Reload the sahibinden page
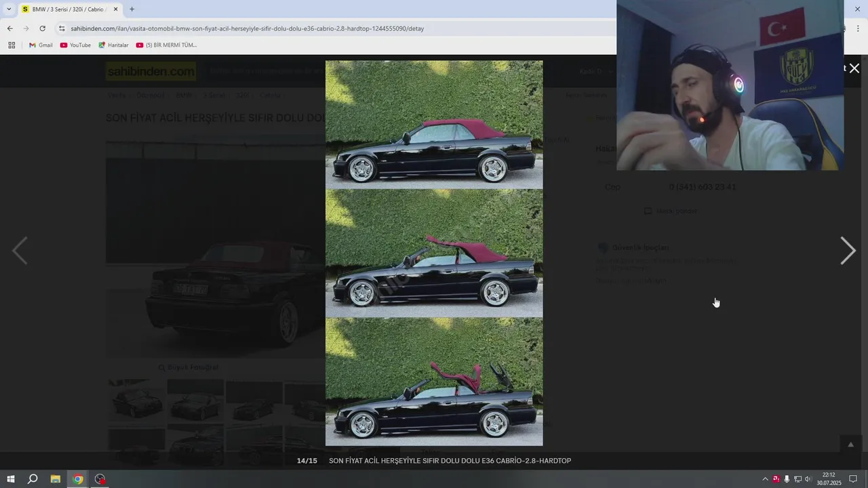The image size is (868, 488). pyautogui.click(x=42, y=28)
